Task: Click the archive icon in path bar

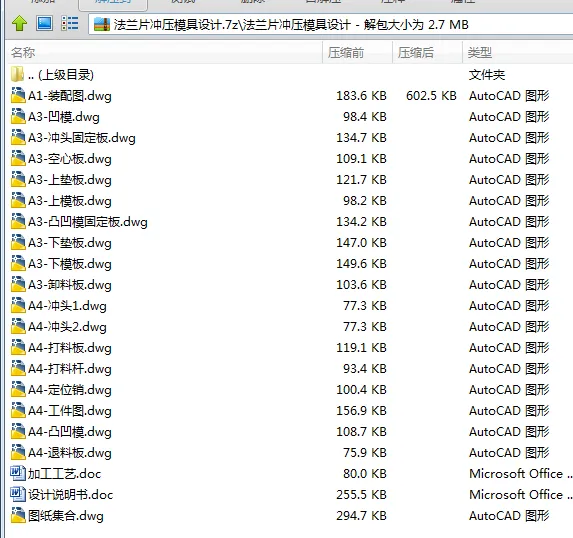Action: (102, 24)
